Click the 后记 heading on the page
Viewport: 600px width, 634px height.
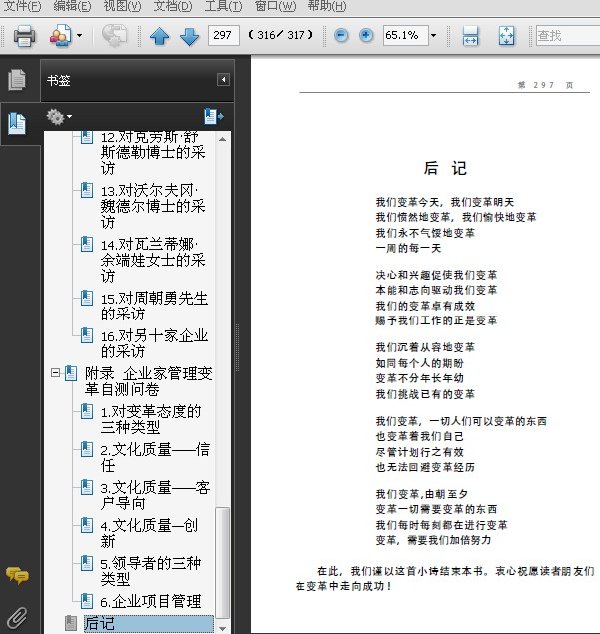coord(445,169)
